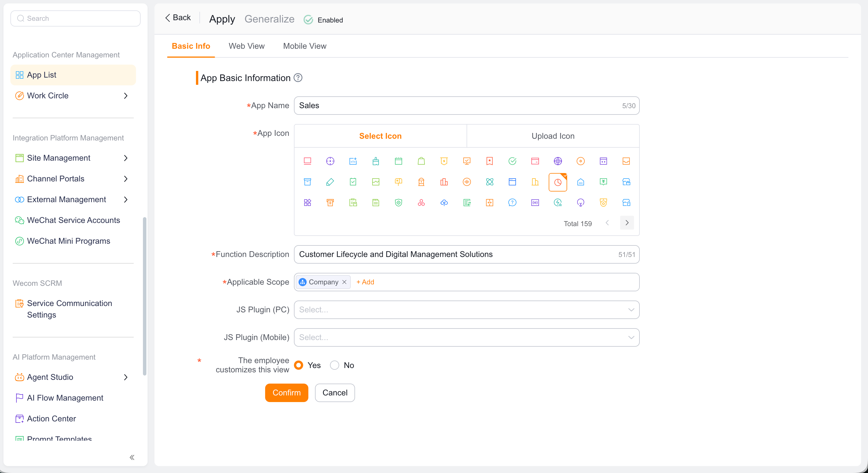Click the help icon beside App Basic Information

point(298,78)
